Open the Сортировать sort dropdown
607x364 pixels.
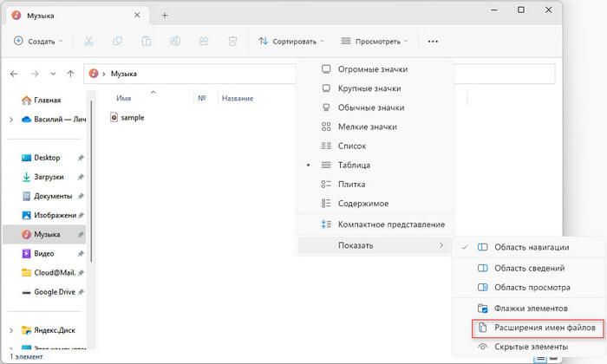click(x=290, y=41)
